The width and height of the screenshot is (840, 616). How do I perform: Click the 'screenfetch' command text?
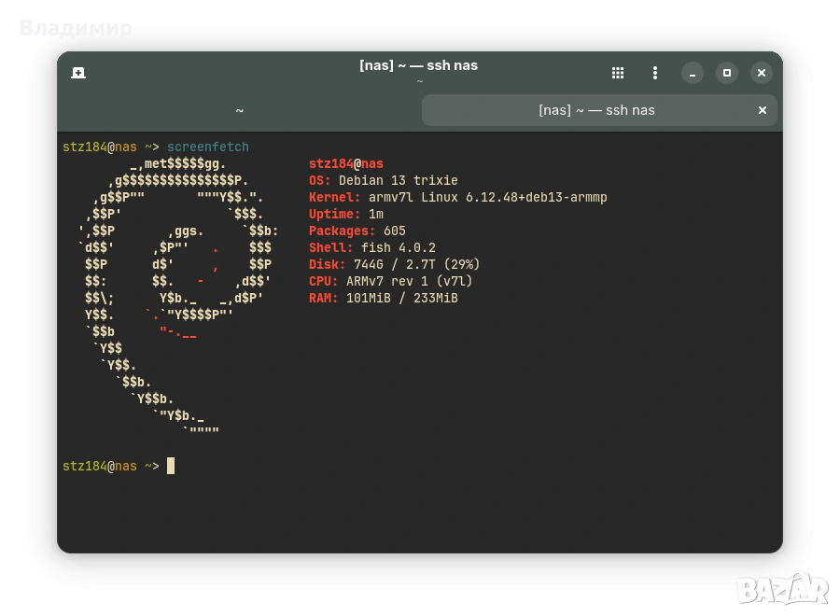(x=208, y=147)
